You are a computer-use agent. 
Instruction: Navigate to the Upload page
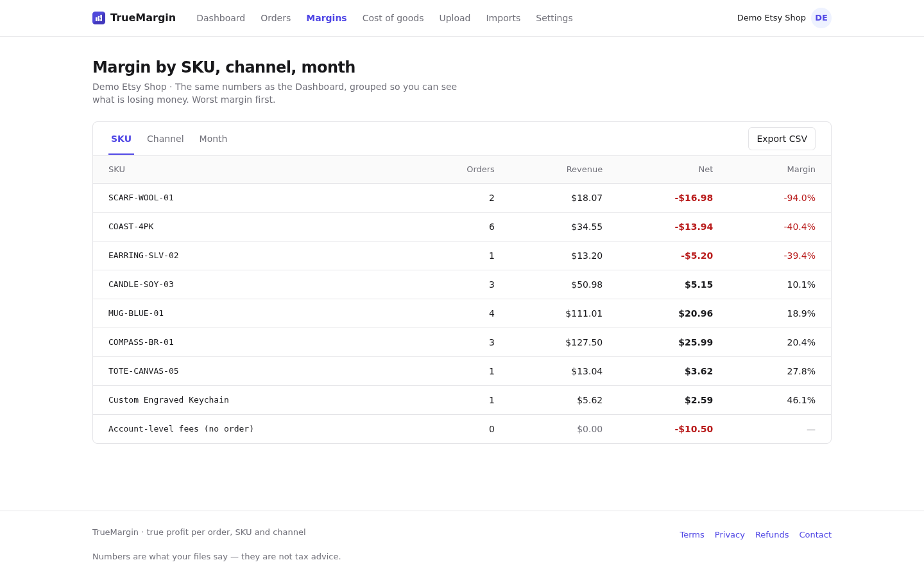click(x=455, y=18)
